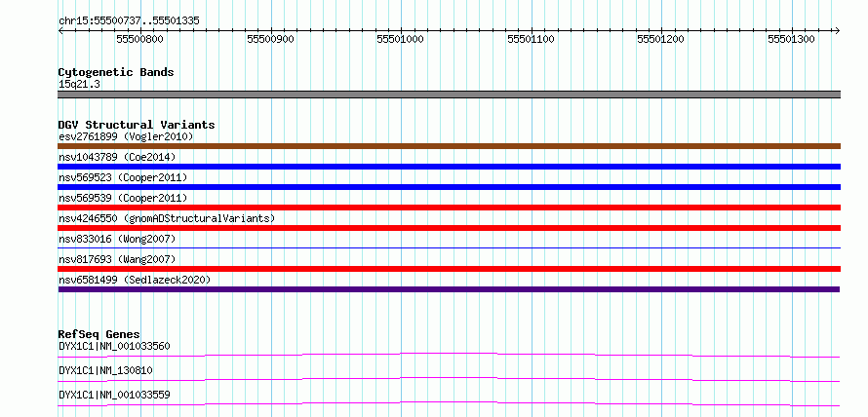Select the magenta NM_130810 transcript line
Viewport: 868px width, 417px height.
tap(449, 379)
